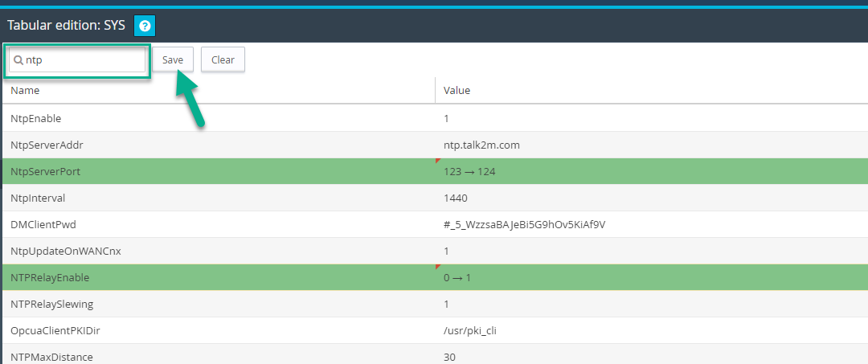Select the NTPRelayEnable row name
Image resolution: width=868 pixels, height=364 pixels.
50,278
